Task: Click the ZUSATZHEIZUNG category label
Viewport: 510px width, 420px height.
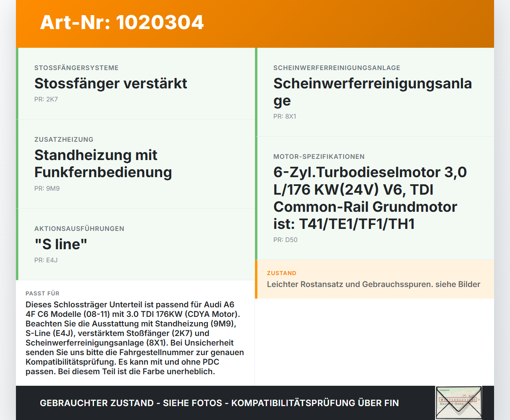Action: (x=64, y=140)
